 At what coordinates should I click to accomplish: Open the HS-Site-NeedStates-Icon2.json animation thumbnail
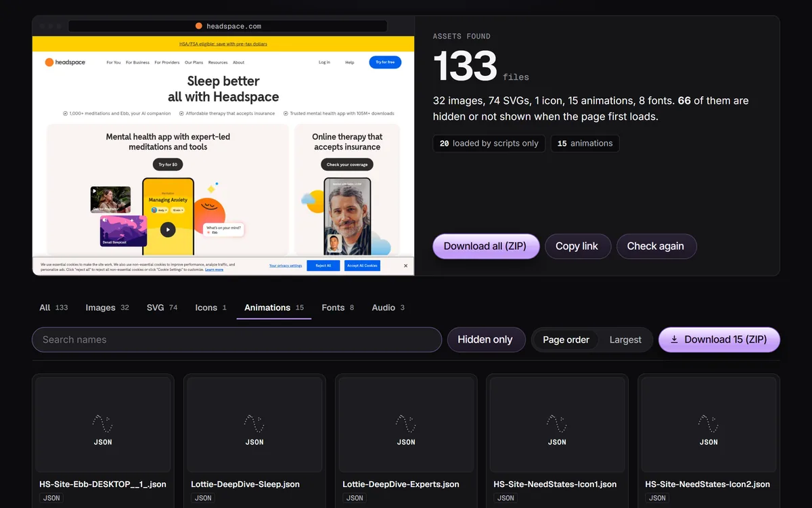click(x=708, y=425)
